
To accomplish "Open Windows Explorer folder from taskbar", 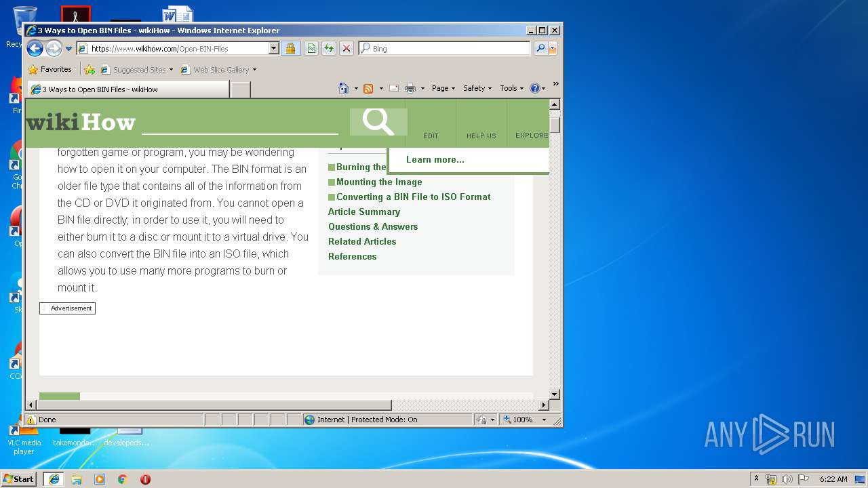I will 77,479.
